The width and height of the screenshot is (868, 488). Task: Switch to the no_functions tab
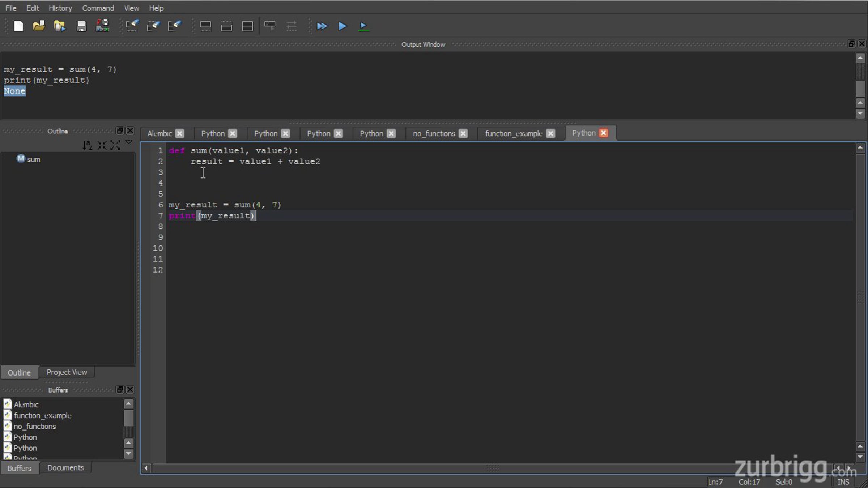(434, 133)
